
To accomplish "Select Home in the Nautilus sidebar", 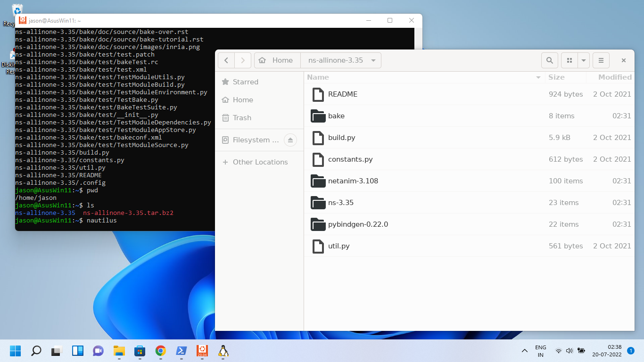I will coord(259,100).
